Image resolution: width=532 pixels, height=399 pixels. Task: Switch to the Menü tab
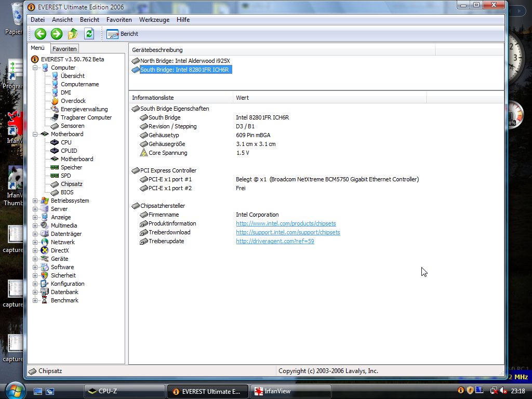point(37,48)
